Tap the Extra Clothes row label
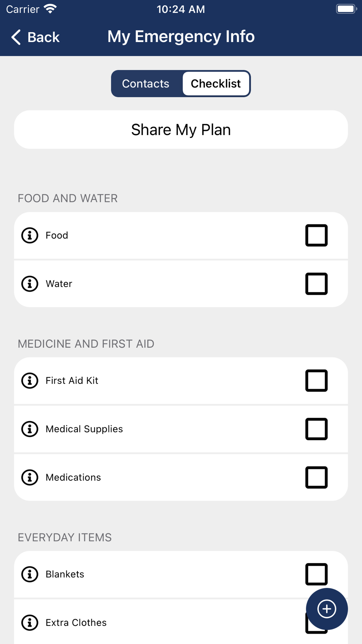The height and width of the screenshot is (644, 362). point(76,623)
